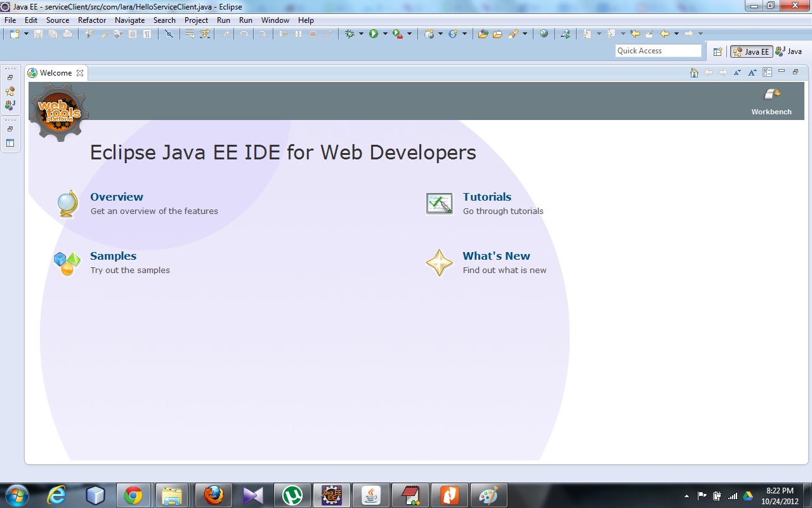Expand the Search dropdown arrow
The height and width of the screenshot is (508, 812).
coord(525,34)
